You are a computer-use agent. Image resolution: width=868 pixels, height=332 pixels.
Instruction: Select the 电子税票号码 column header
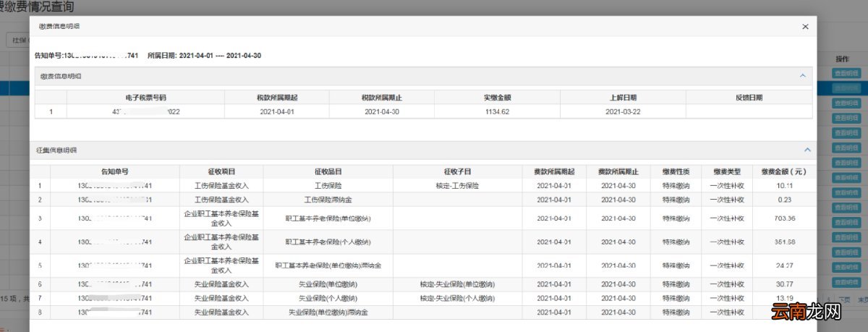click(x=145, y=97)
